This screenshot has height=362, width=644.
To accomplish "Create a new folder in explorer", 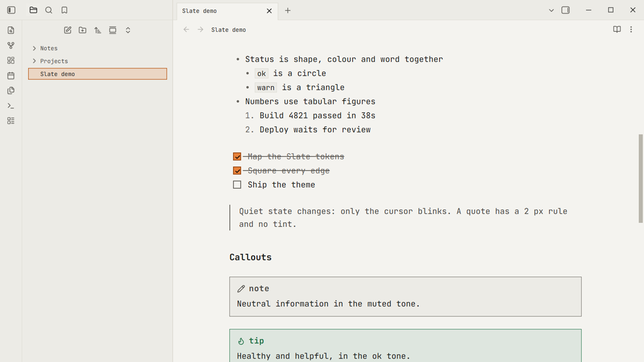I will click(x=83, y=30).
